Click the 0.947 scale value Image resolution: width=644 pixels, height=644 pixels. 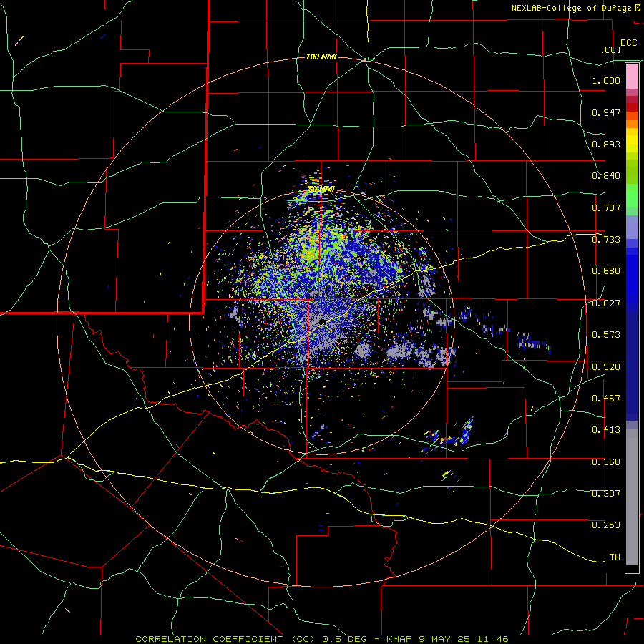coord(606,112)
